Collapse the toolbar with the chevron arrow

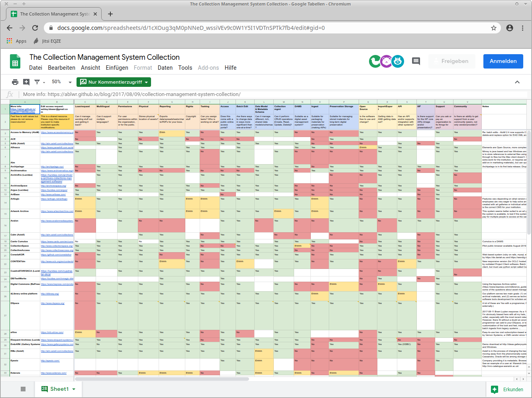[x=517, y=82]
